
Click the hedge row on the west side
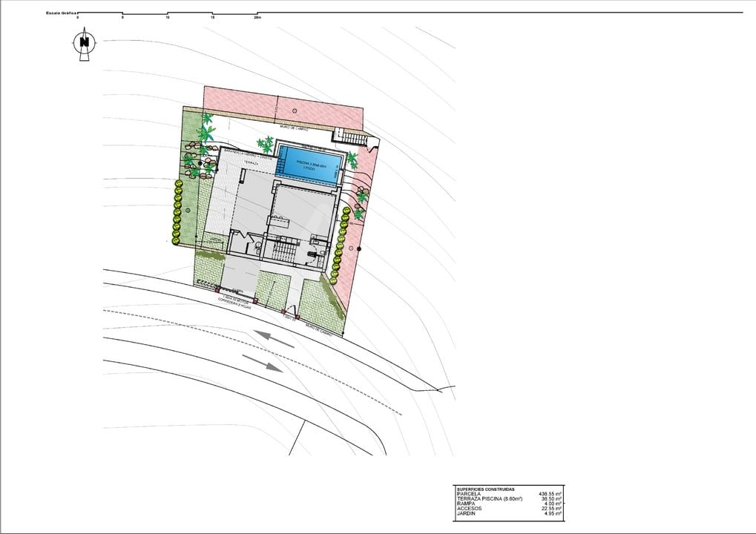click(x=177, y=211)
